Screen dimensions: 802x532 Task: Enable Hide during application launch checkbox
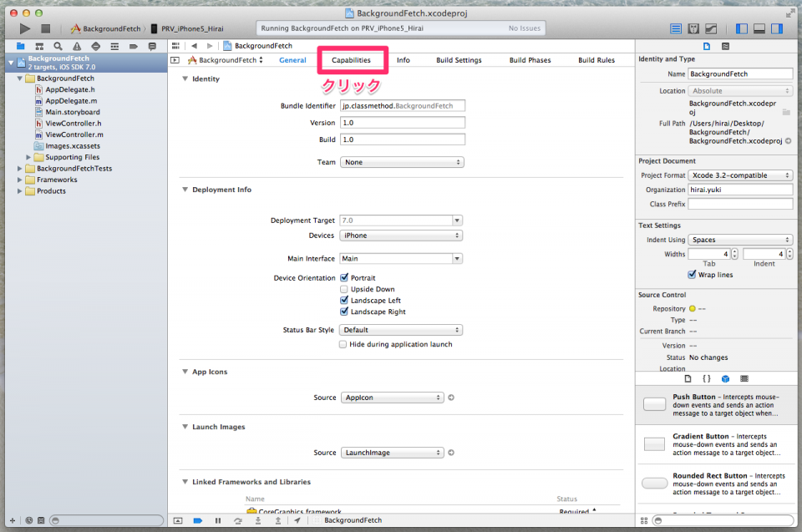coord(343,344)
